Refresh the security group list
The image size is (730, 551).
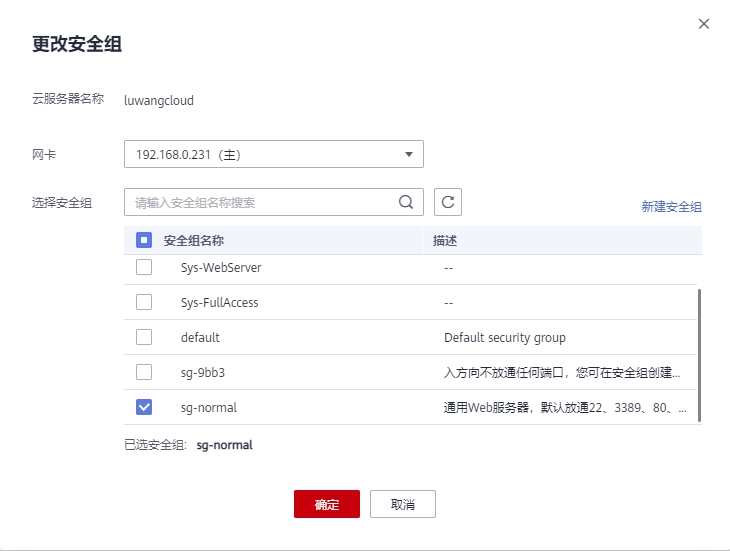tap(448, 202)
